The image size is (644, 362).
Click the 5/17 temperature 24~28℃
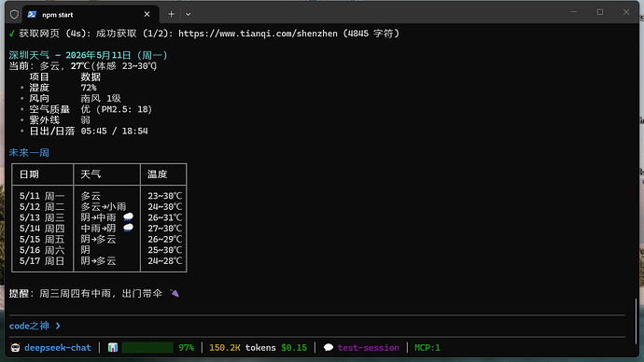point(164,261)
